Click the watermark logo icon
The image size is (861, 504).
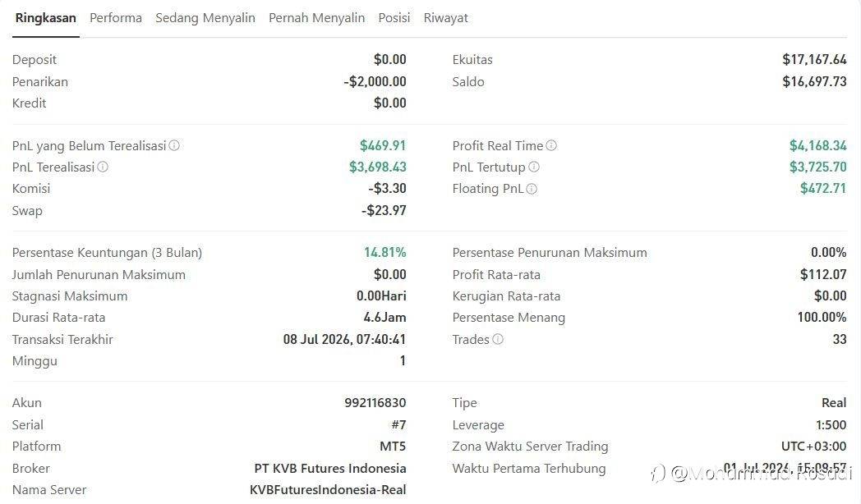coord(658,473)
